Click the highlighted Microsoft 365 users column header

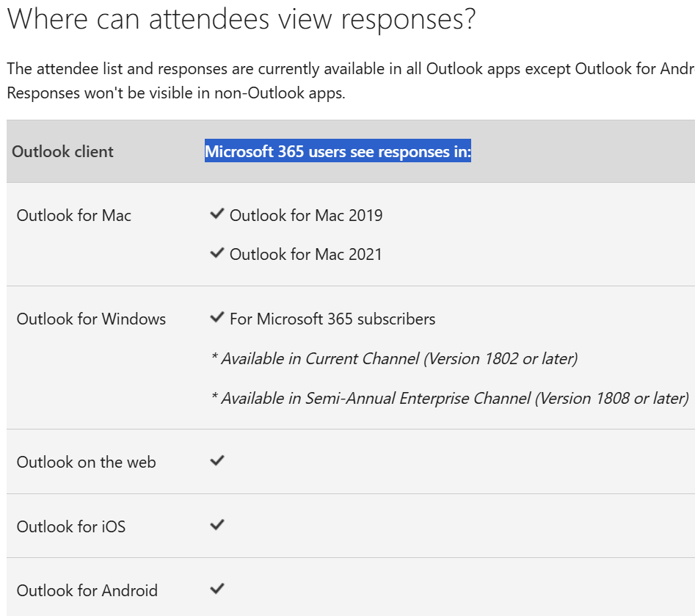(x=338, y=151)
